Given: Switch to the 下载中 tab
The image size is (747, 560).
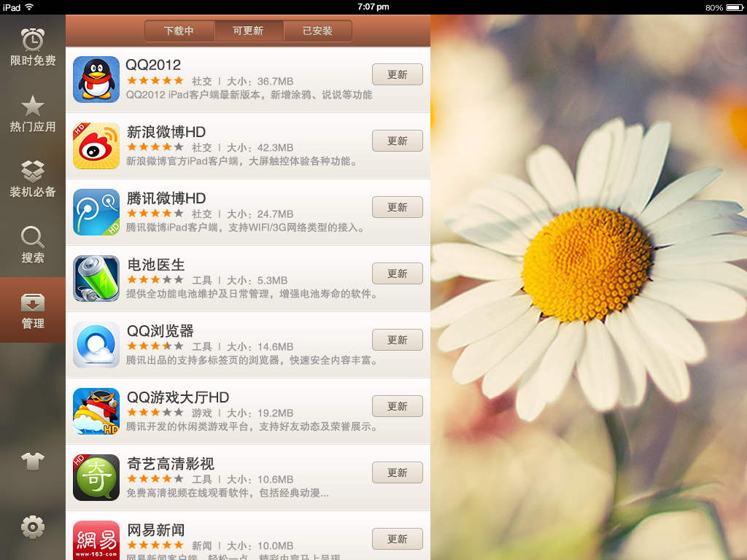Looking at the screenshot, I should tap(179, 31).
